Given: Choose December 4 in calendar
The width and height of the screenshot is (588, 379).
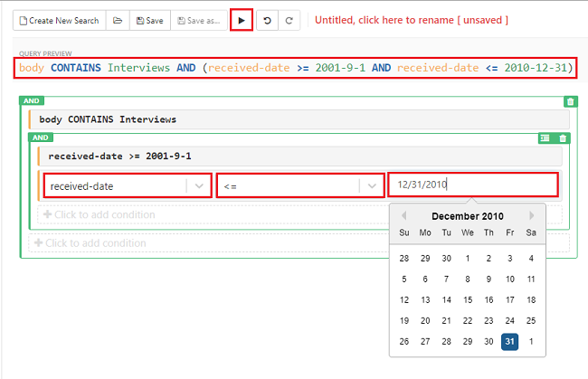Looking at the screenshot, I should point(531,259).
